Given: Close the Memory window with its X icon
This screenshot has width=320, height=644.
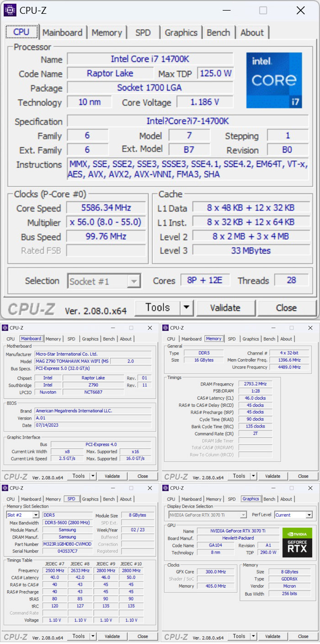Looking at the screenshot, I should (x=310, y=328).
